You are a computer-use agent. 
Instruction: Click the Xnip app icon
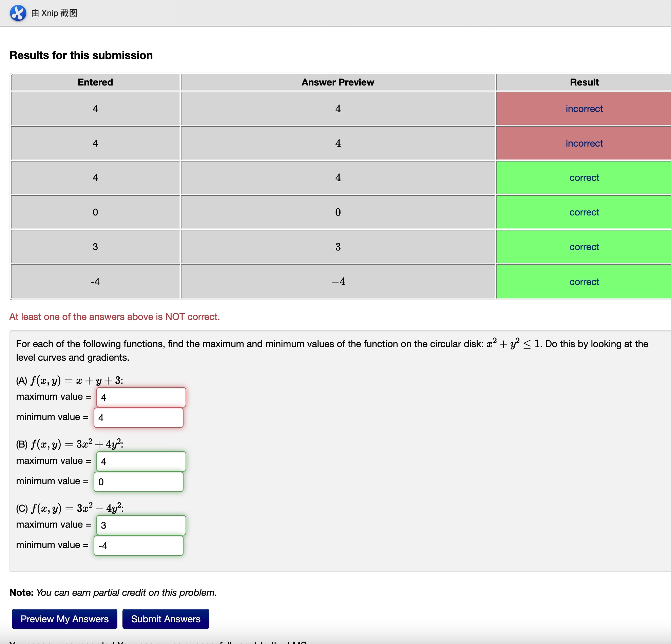pos(18,13)
